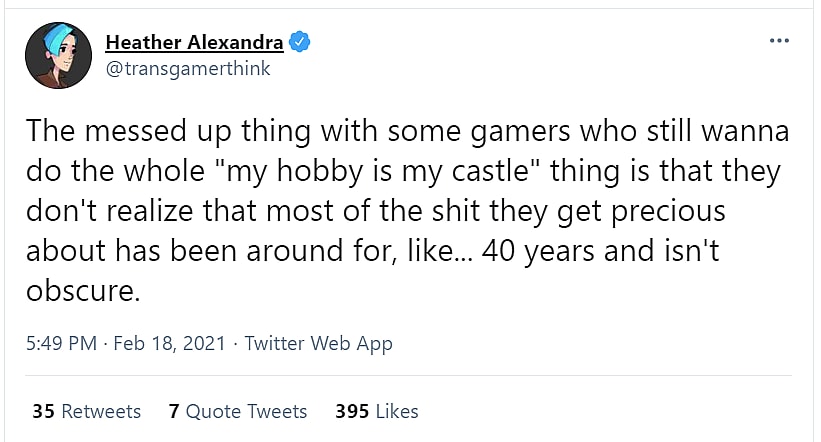Click the @transgamerthink handle
Image resolution: width=821 pixels, height=442 pixels.
(x=188, y=69)
